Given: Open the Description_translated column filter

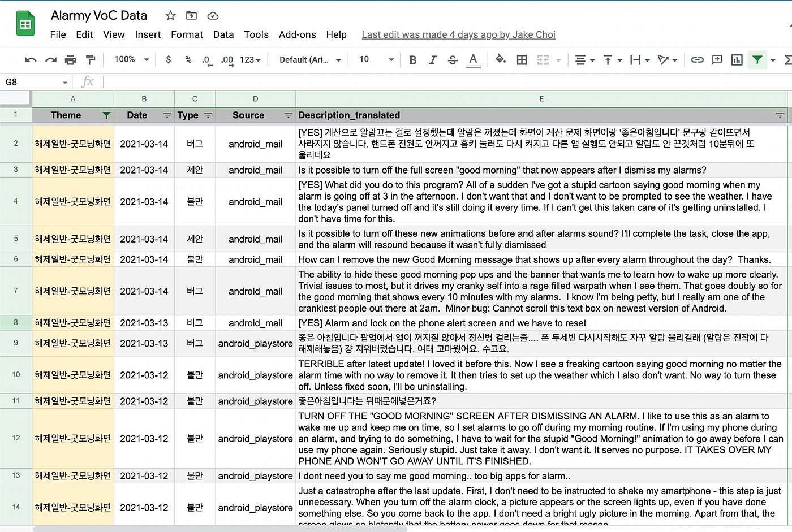Looking at the screenshot, I should 780,115.
